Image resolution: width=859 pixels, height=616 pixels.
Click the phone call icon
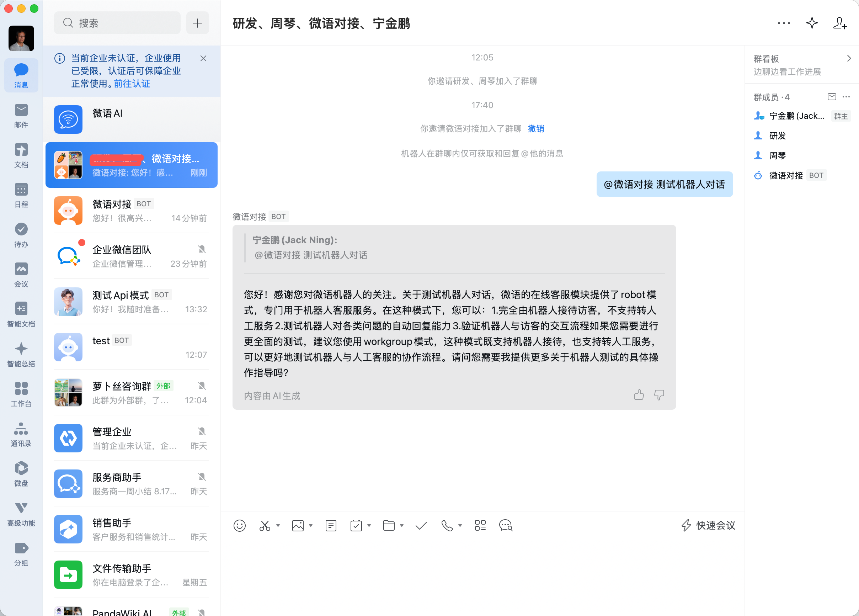(x=447, y=525)
